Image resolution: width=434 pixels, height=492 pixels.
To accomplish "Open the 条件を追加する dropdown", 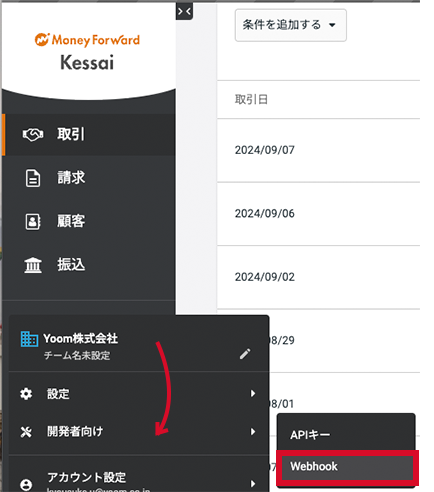I will pos(291,25).
